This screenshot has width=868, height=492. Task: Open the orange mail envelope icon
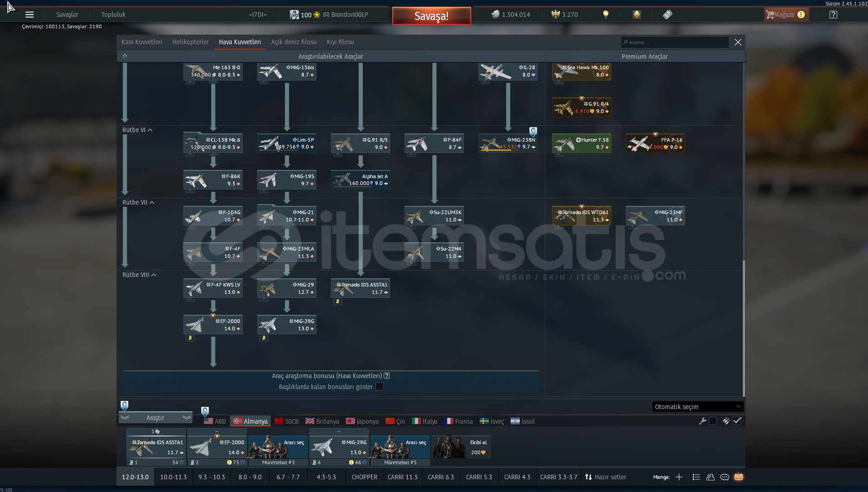pos(738,477)
